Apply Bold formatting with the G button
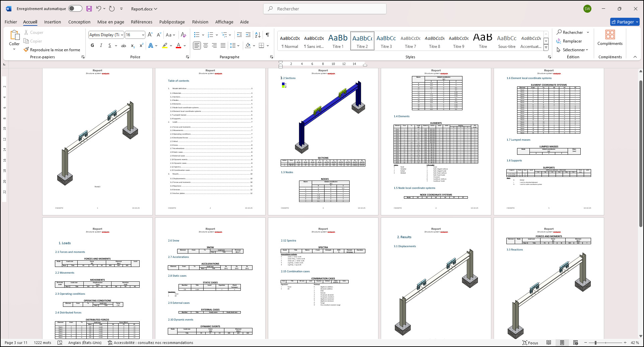This screenshot has width=644, height=347. [x=92, y=46]
